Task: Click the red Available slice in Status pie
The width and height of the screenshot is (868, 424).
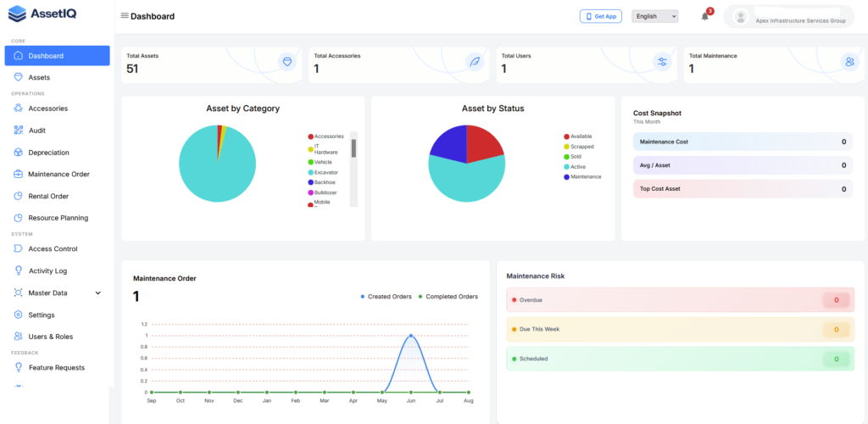Action: point(483,142)
